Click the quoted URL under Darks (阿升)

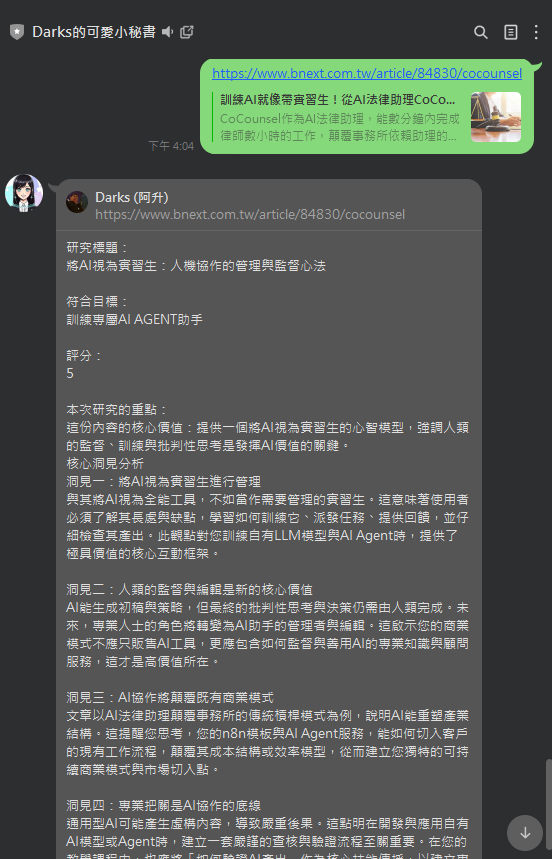(x=250, y=214)
